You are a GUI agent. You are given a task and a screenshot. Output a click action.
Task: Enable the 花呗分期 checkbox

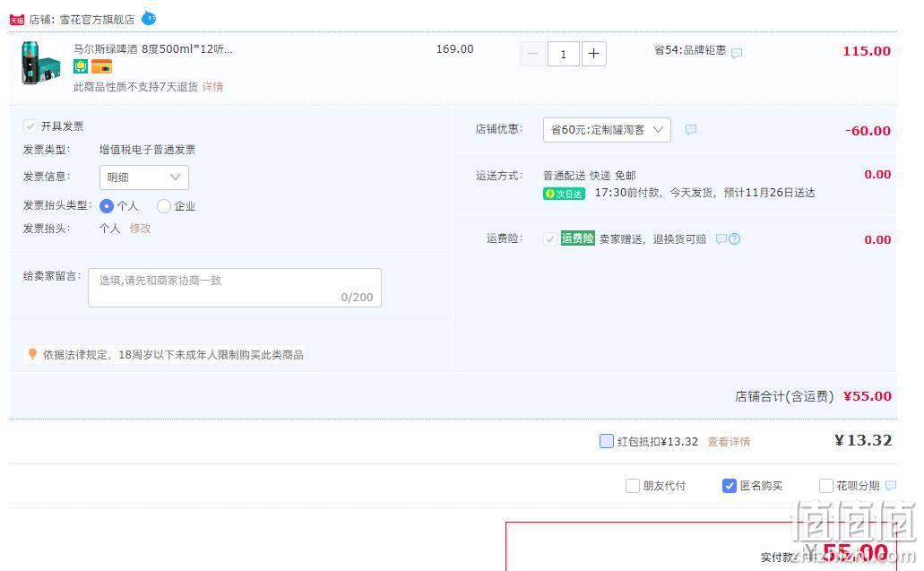[826, 486]
